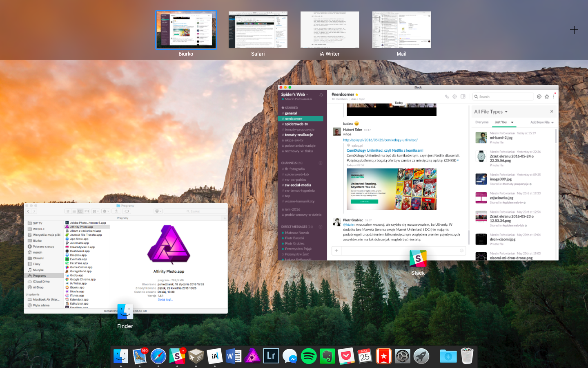Image resolution: width=588 pixels, height=368 pixels.
Task: Launch Affinity Photo from the Dock
Action: coord(252,356)
